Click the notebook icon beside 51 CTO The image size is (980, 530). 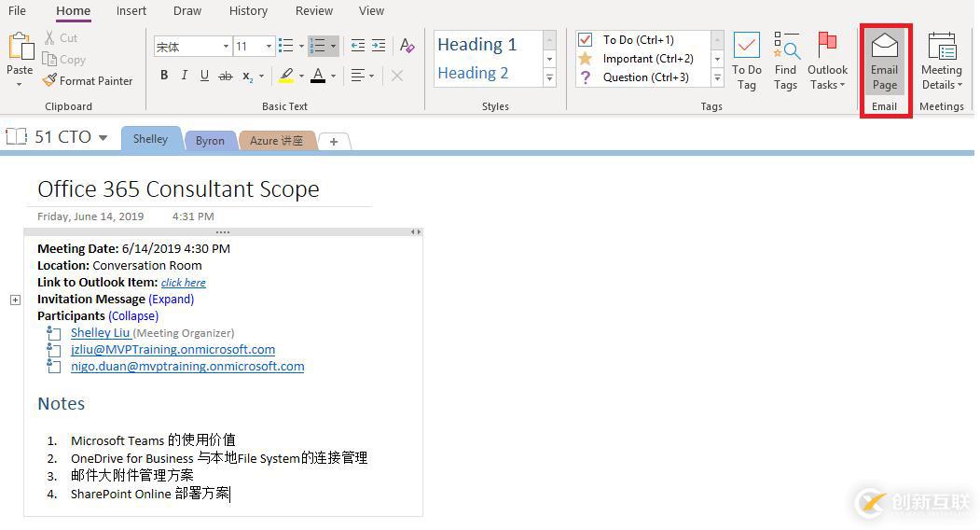click(x=16, y=136)
